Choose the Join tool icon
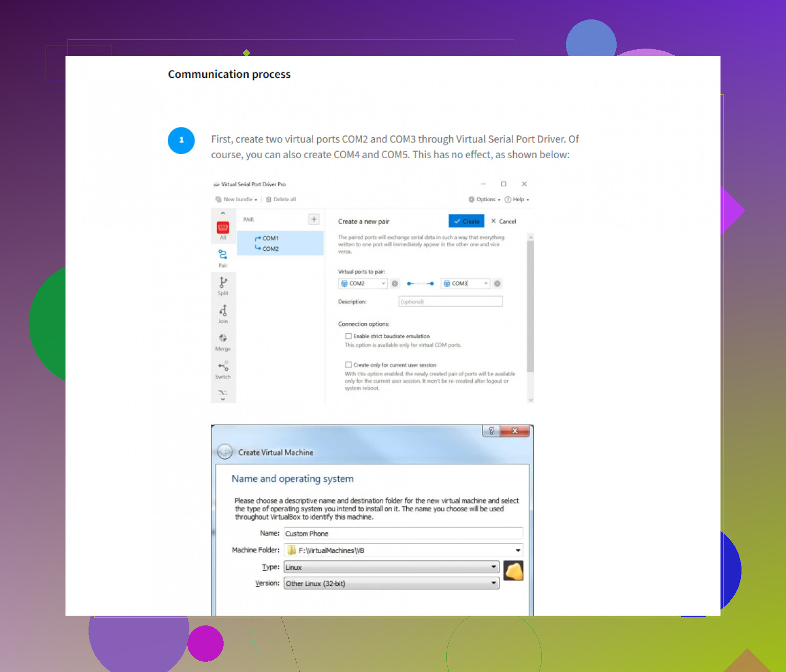 pyautogui.click(x=223, y=311)
